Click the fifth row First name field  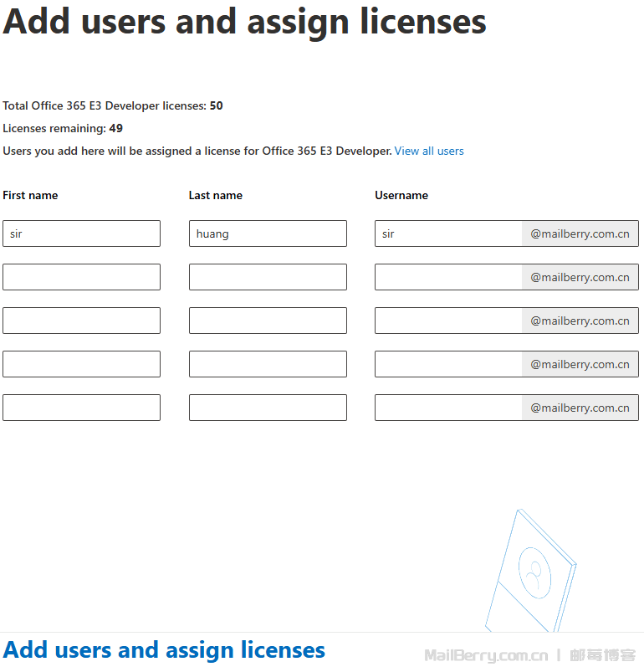coord(81,408)
